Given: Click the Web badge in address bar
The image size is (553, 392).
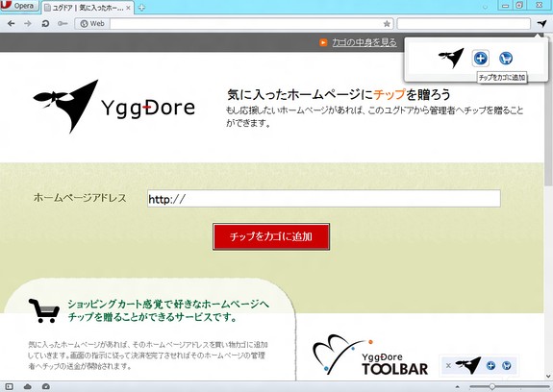Looking at the screenshot, I should pos(92,24).
